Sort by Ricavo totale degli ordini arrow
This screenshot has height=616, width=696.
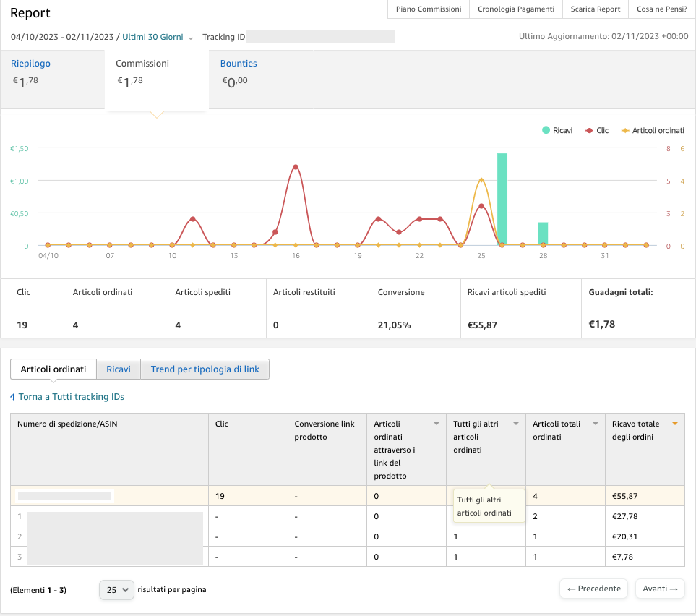[x=675, y=424]
